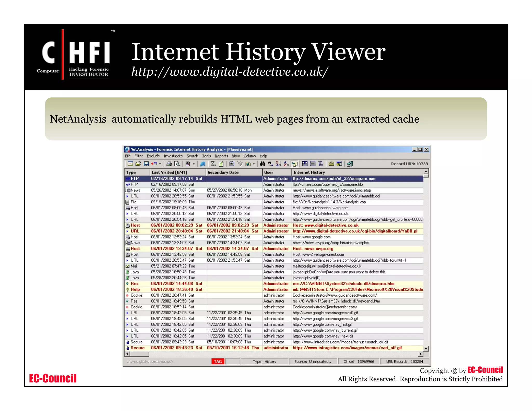The height and width of the screenshot is (411, 532).
Task: Open the File menu
Action: click(x=128, y=156)
